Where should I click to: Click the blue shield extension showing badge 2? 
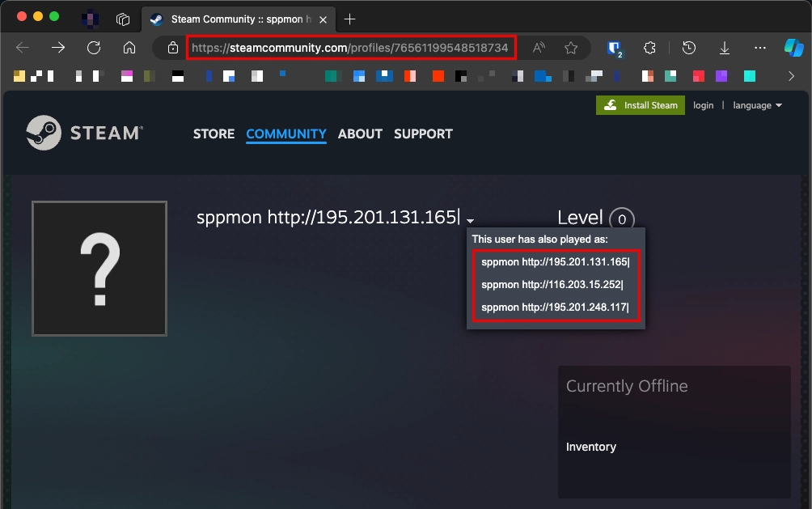614,48
